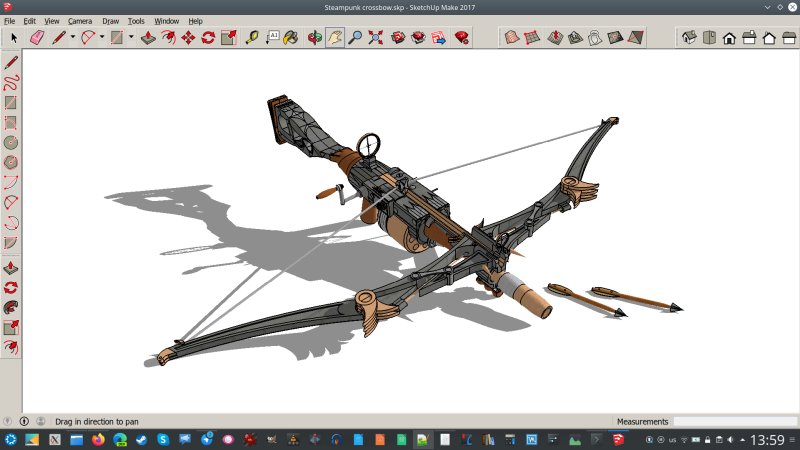Viewport: 800px width, 450px height.
Task: Choose the Move tool in top toolbar
Action: [188, 38]
